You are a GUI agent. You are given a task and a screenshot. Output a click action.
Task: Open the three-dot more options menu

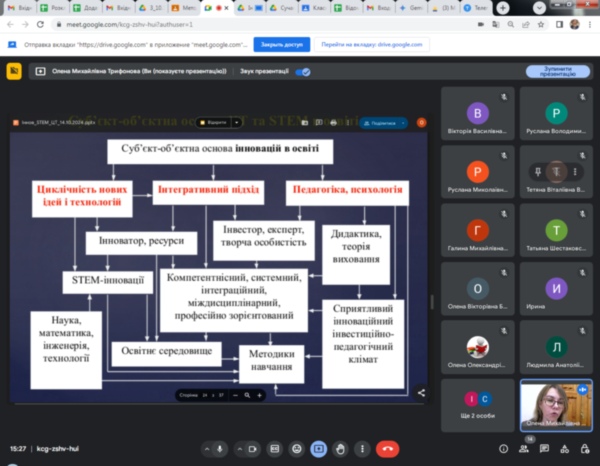click(x=362, y=449)
